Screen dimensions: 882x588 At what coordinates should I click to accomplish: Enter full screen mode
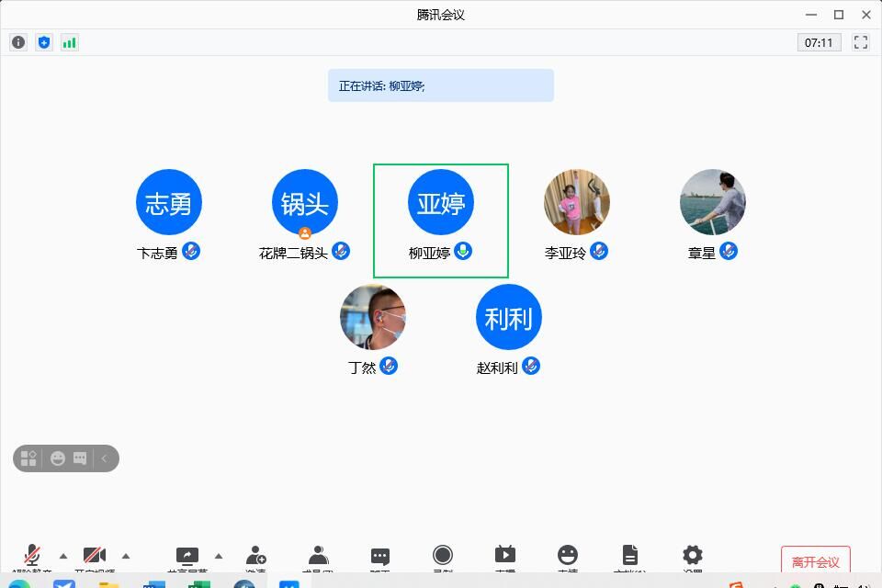[861, 42]
